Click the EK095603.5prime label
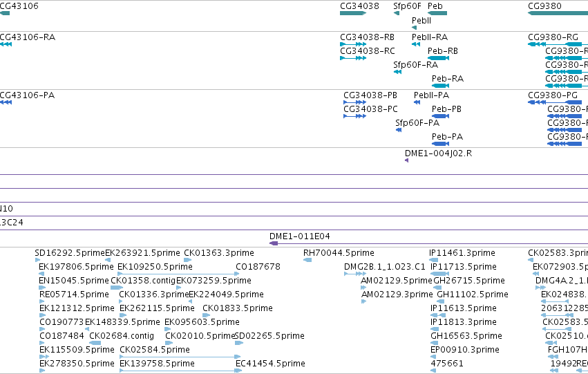This screenshot has height=374, width=588. [202, 322]
